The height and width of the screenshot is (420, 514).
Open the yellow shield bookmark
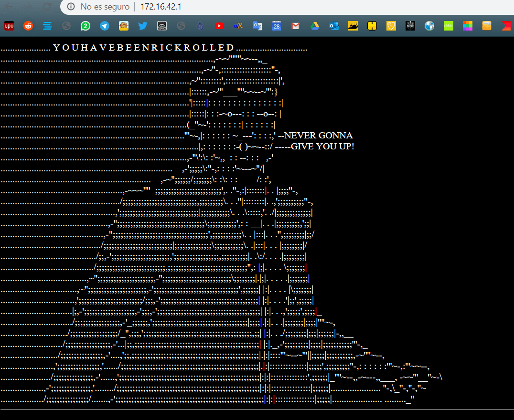[x=391, y=26]
